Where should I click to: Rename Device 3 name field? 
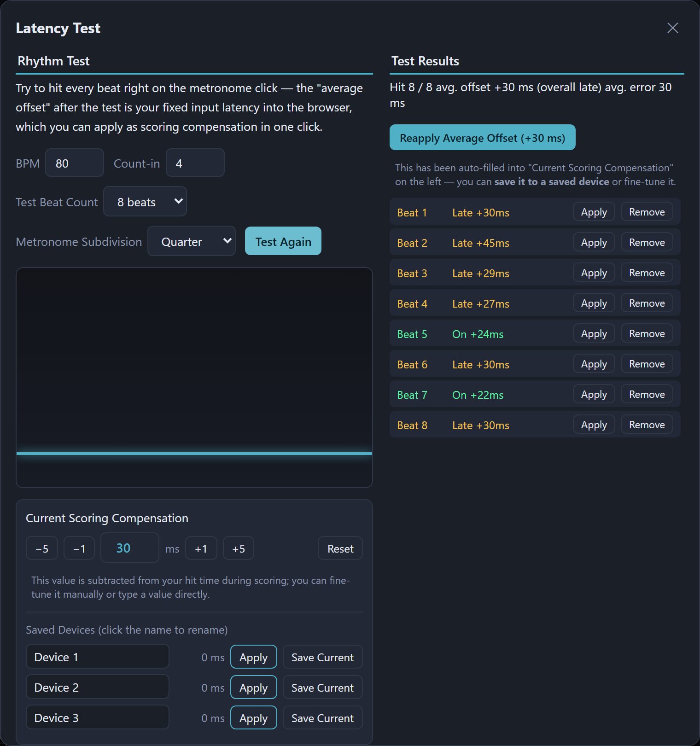pos(98,717)
